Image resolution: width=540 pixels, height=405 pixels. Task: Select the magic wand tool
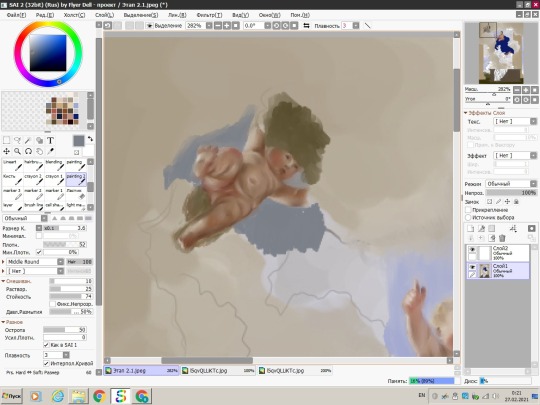[x=28, y=140]
